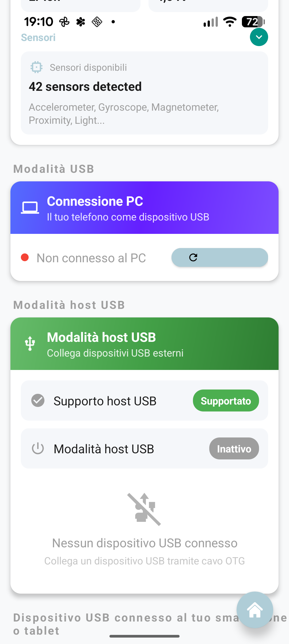Tap the Nessun dispositivo USB connesso message
The image size is (289, 644).
click(x=144, y=543)
